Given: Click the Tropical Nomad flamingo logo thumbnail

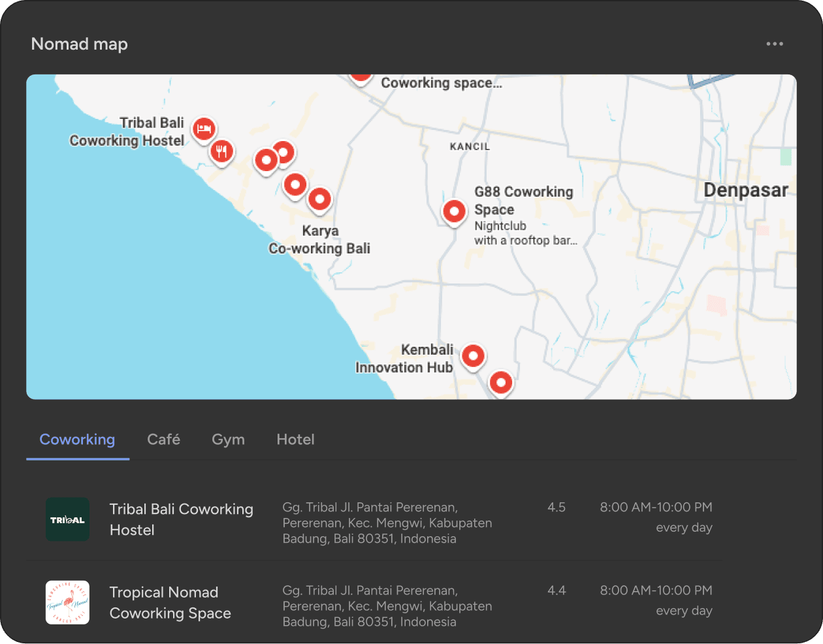Looking at the screenshot, I should [67, 602].
